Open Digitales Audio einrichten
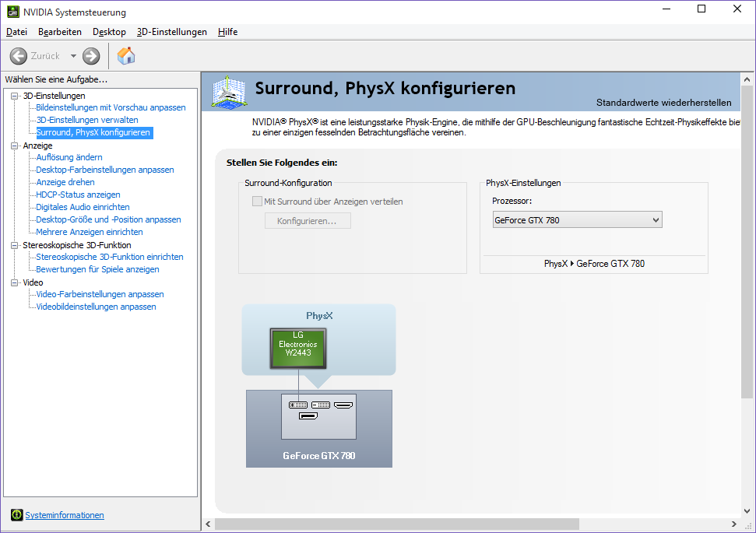 (83, 207)
